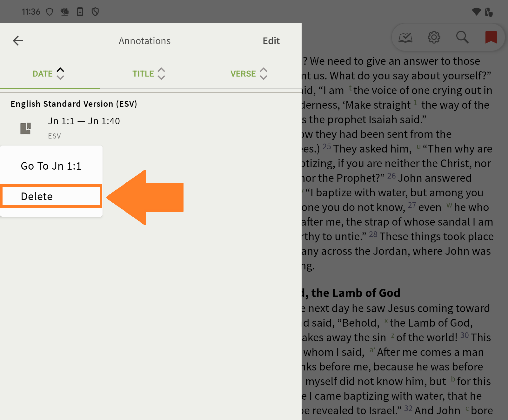Open the Jn 1:1 — Jn 1:40 annotation

(84, 121)
